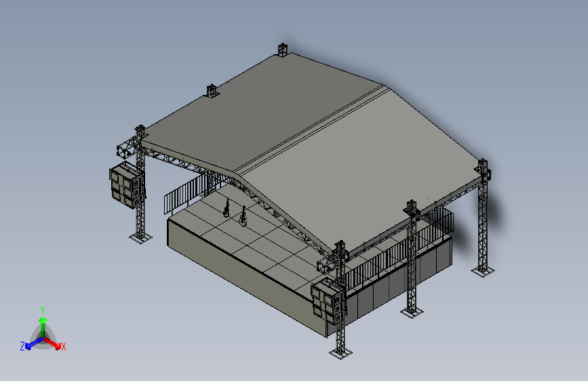Select the truss sleeve block at rear roof corner
588x381 pixels.
283,49
